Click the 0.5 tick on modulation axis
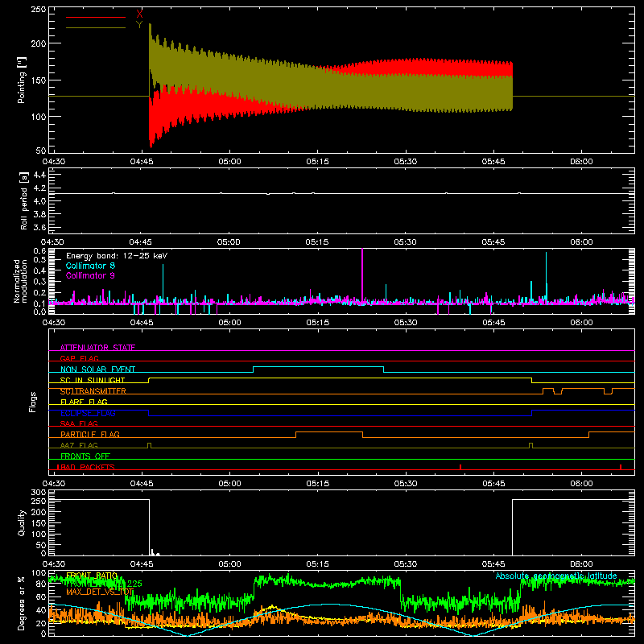Image resolution: width=644 pixels, height=644 pixels. tap(39, 259)
